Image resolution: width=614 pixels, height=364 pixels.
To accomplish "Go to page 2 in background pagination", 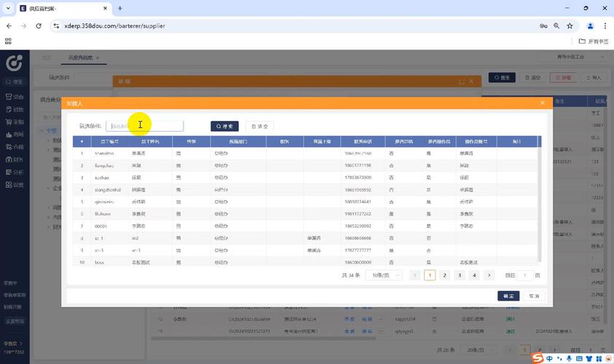I will click(540, 350).
